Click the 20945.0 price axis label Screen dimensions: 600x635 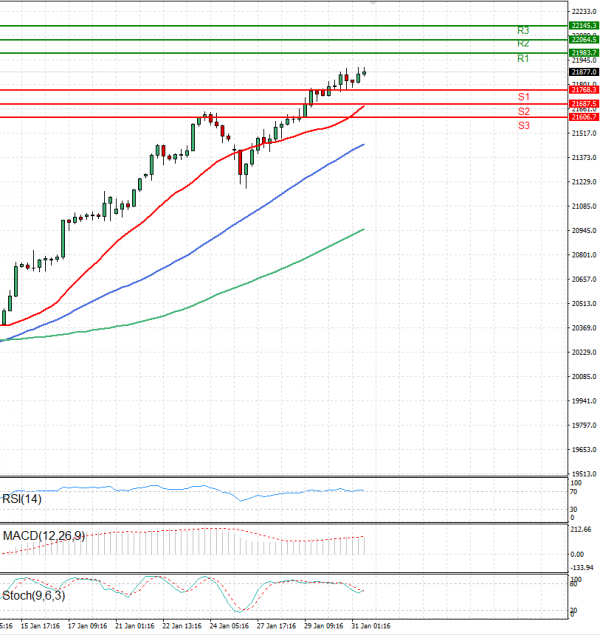584,230
